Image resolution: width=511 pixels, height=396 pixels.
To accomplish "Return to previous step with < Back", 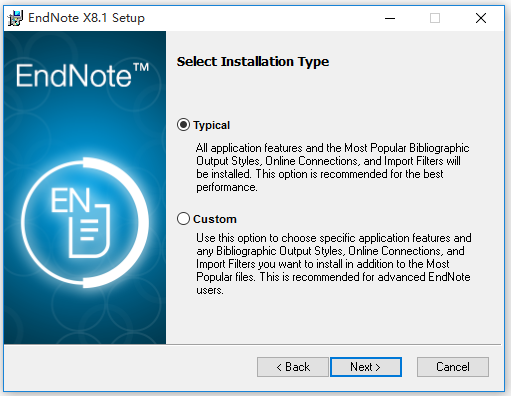I will [x=293, y=367].
